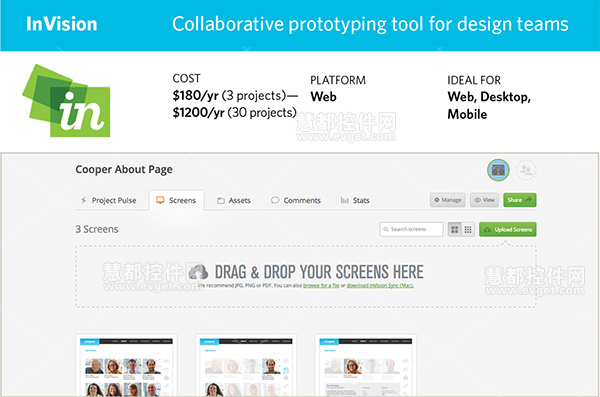Screen dimensions: 600x397
Task: Click the 3 Screens count label
Action: (97, 229)
